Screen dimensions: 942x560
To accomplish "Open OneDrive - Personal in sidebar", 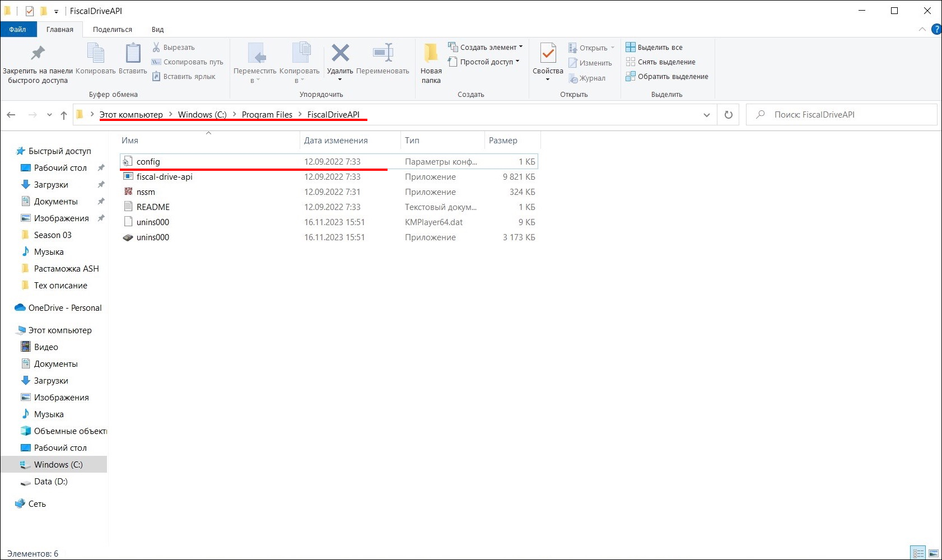I will pos(58,307).
